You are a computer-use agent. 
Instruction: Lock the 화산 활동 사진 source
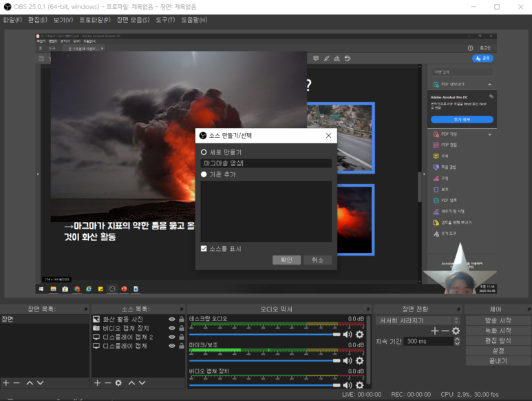[182, 319]
